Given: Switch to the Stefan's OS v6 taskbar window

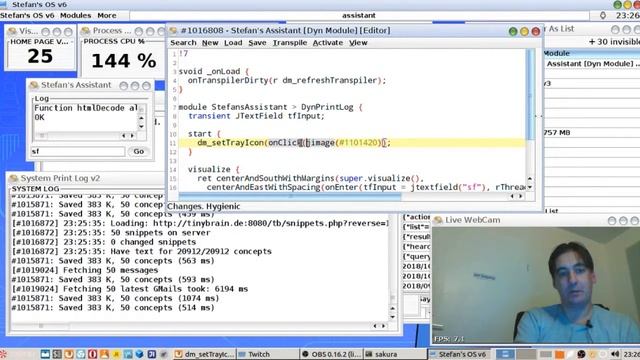Looking at the screenshot, I should point(459,354).
